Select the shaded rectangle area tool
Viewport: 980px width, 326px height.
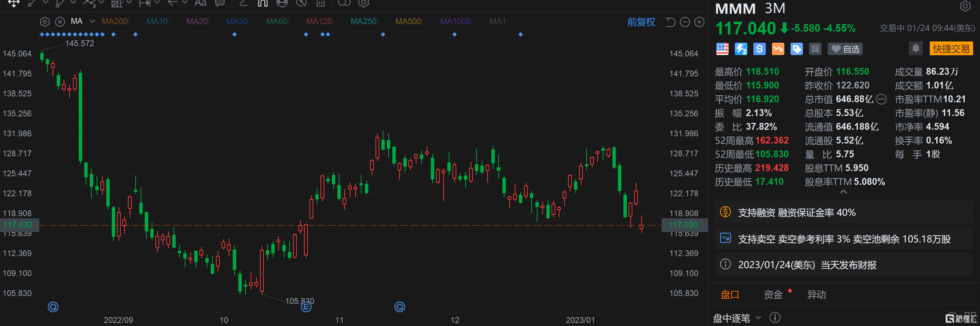pos(117,3)
